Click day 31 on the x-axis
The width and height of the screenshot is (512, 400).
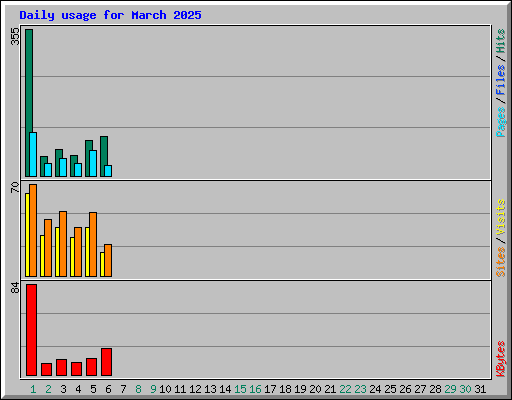[x=480, y=389]
